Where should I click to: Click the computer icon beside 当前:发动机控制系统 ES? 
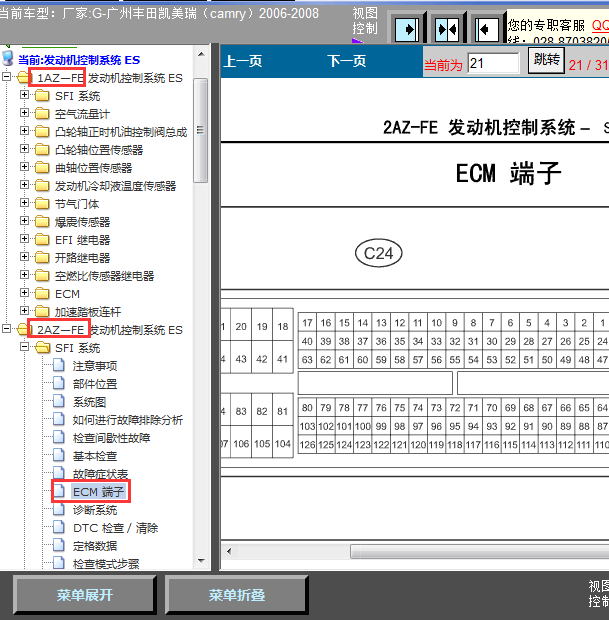[8, 58]
